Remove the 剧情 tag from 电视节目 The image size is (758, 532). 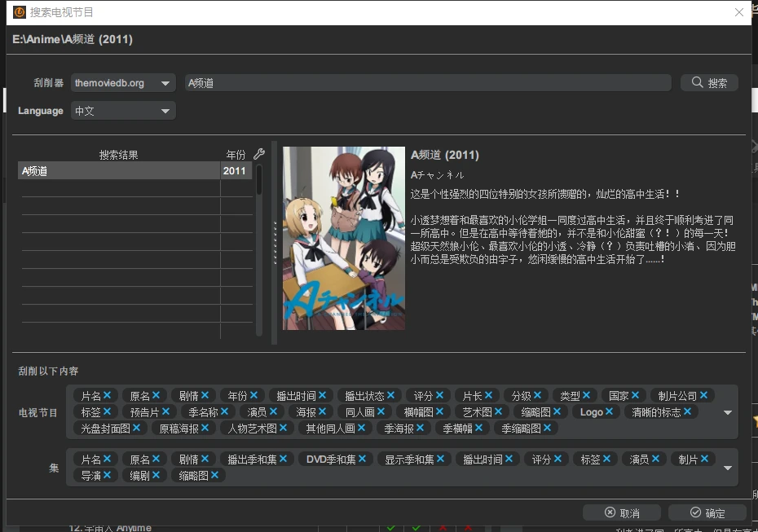[205, 396]
